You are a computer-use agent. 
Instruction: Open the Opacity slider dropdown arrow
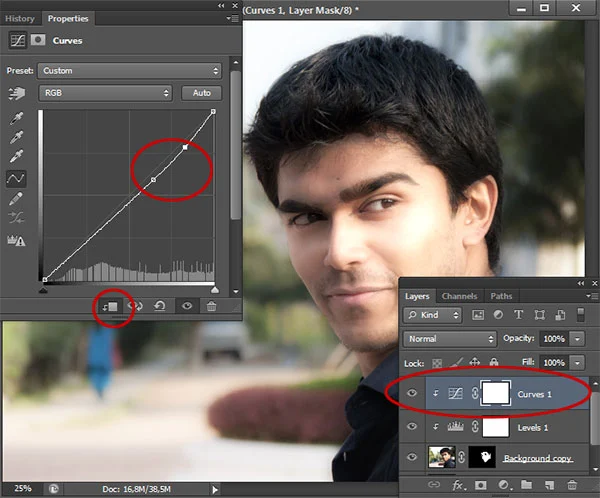tap(577, 339)
